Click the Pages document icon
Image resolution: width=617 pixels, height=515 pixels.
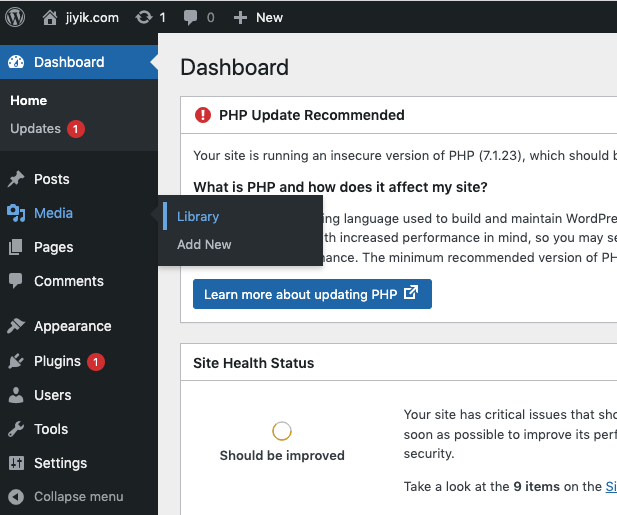16,247
